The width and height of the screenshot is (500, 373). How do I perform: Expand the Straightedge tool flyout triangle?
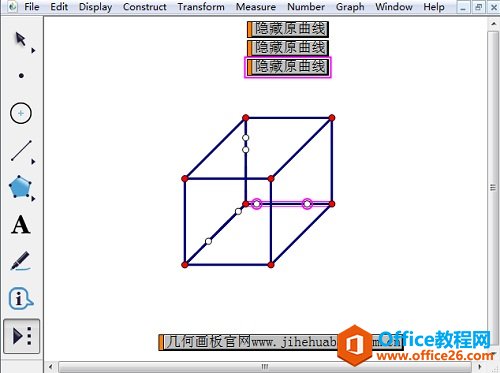tap(33, 162)
